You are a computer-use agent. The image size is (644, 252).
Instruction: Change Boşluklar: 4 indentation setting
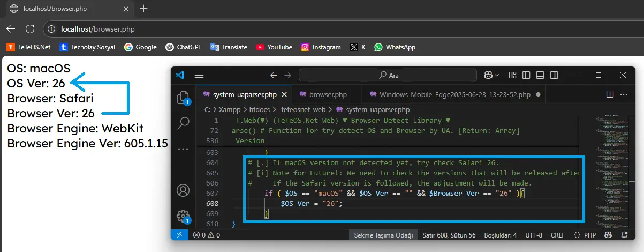click(x=501, y=235)
